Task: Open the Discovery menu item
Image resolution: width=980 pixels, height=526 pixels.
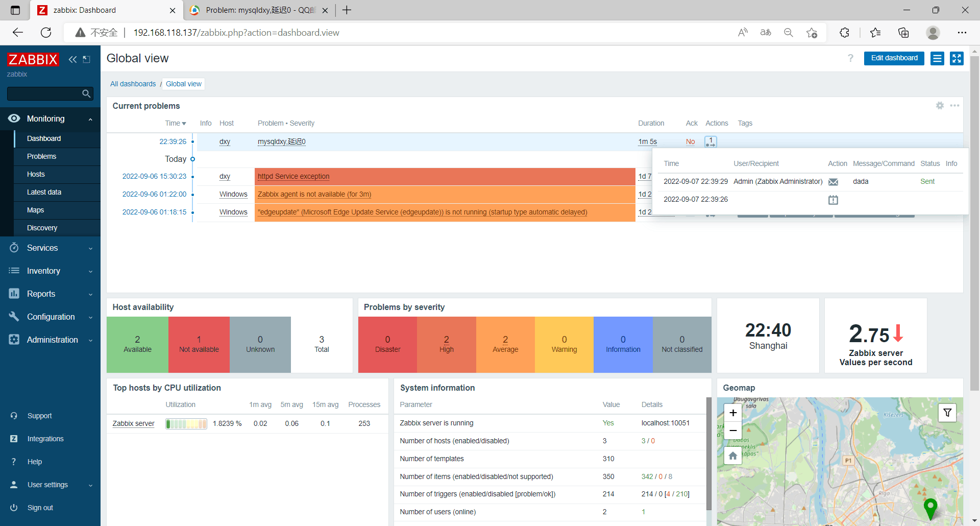Action: point(42,228)
